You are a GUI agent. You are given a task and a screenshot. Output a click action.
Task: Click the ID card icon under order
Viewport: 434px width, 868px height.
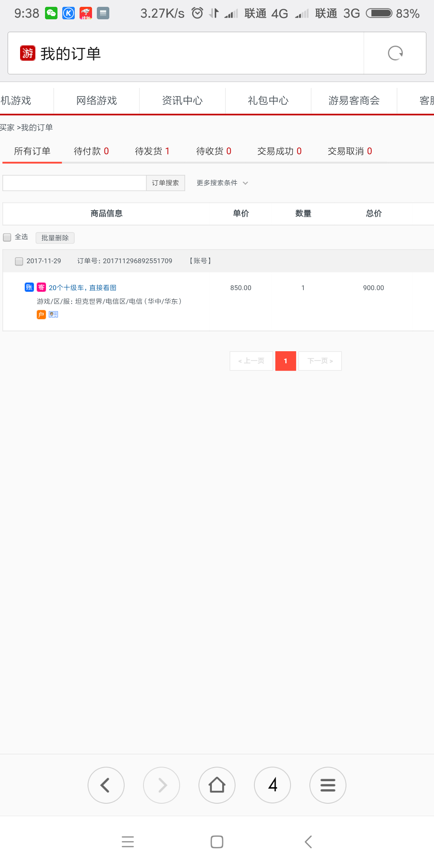53,315
